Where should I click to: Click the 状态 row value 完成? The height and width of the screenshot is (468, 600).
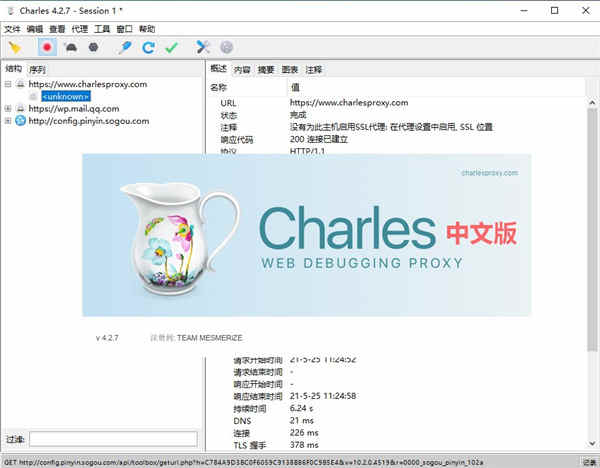298,115
